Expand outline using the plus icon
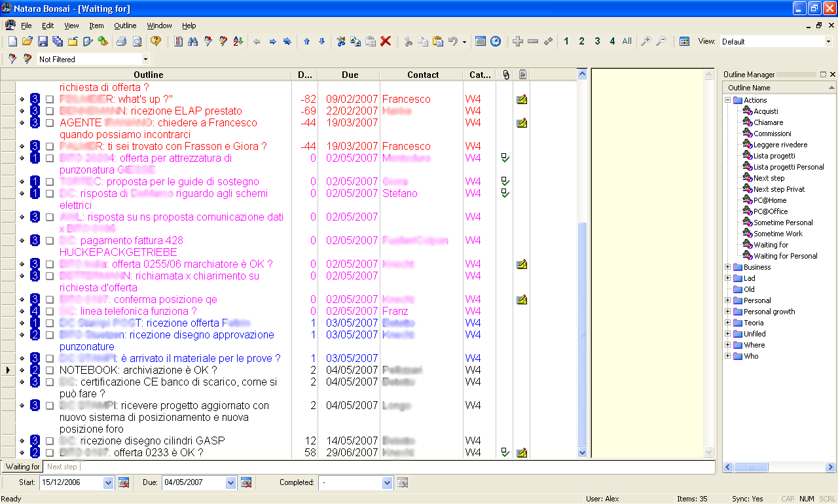 [x=518, y=41]
